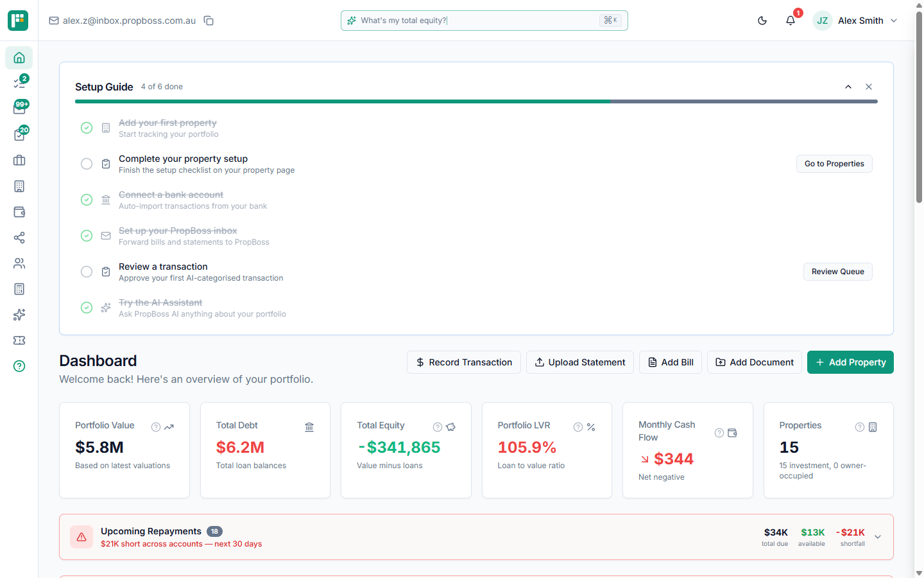Open the help question-mark icon in sidebar
This screenshot has height=578, width=924.
pos(19,366)
